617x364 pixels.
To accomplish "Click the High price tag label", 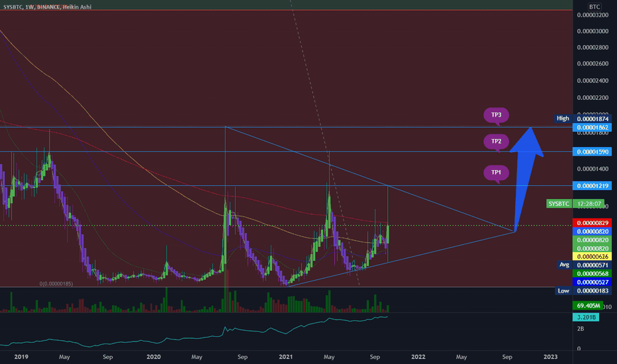I will point(563,118).
